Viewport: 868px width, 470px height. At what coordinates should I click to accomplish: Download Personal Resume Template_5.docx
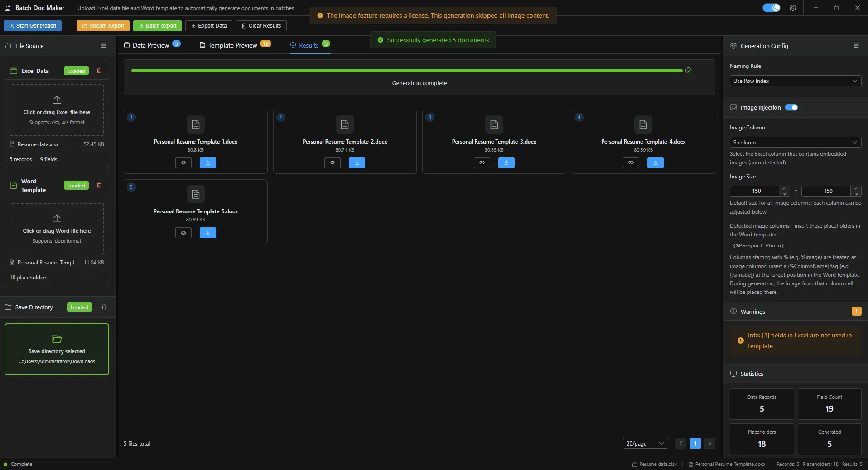point(208,233)
